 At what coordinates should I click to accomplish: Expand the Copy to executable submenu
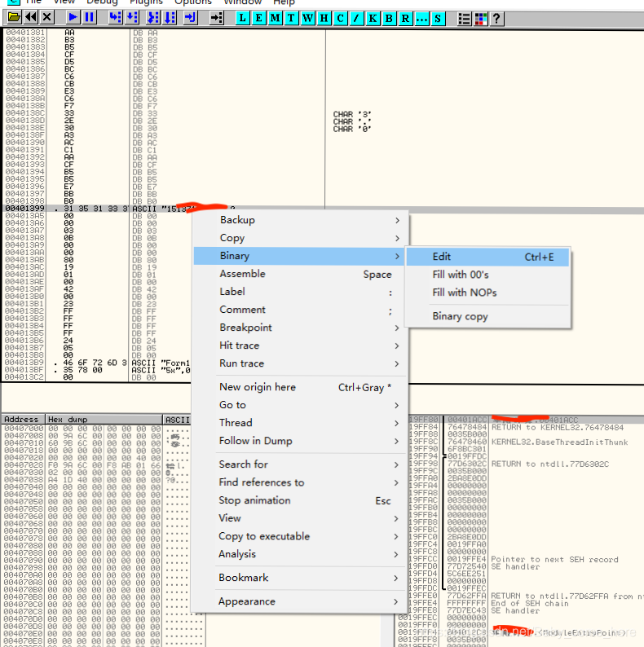(301, 536)
